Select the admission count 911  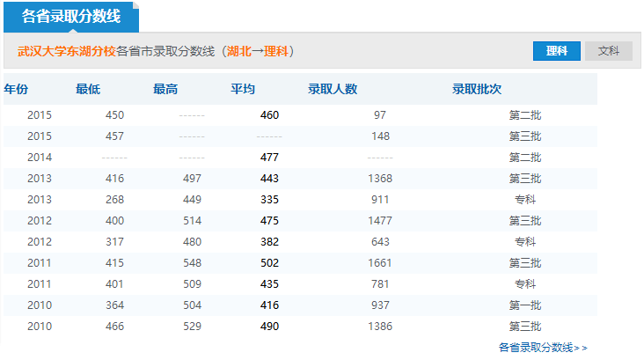[380, 200]
